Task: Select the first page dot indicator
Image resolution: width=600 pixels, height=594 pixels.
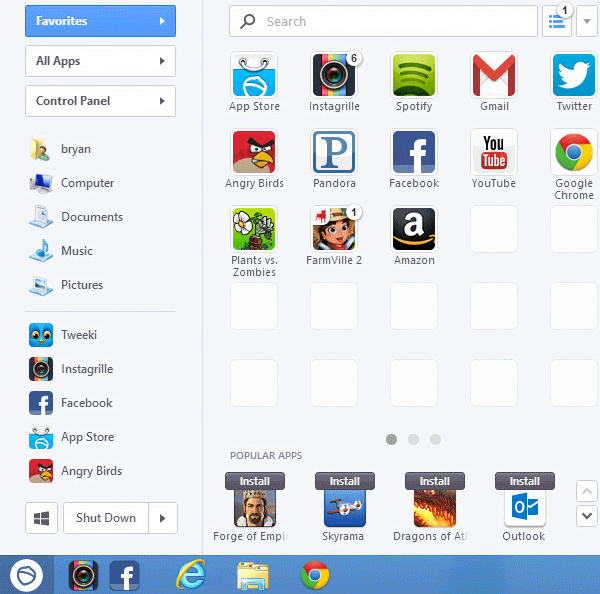Action: pos(391,439)
